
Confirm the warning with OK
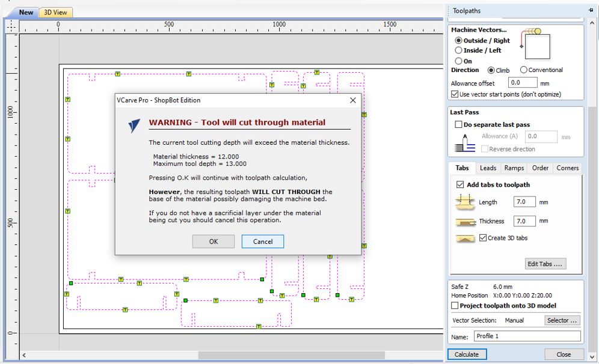pos(213,241)
